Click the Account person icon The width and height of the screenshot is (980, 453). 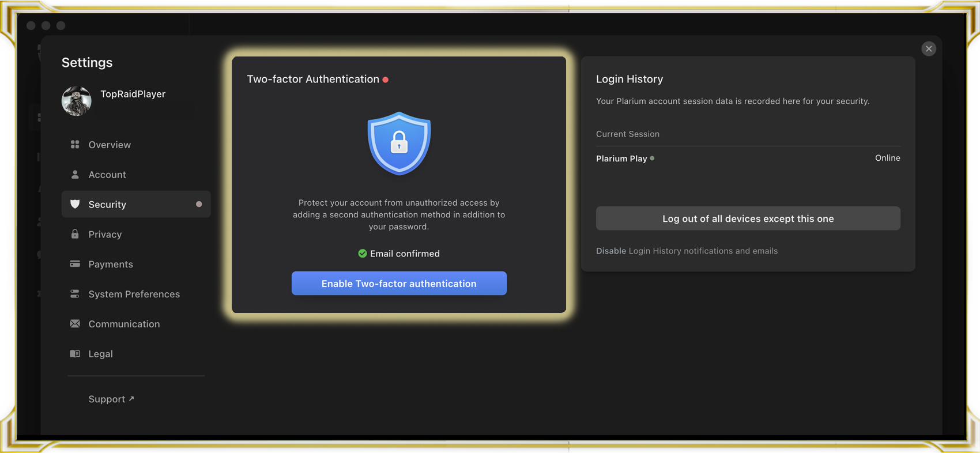pos(75,175)
